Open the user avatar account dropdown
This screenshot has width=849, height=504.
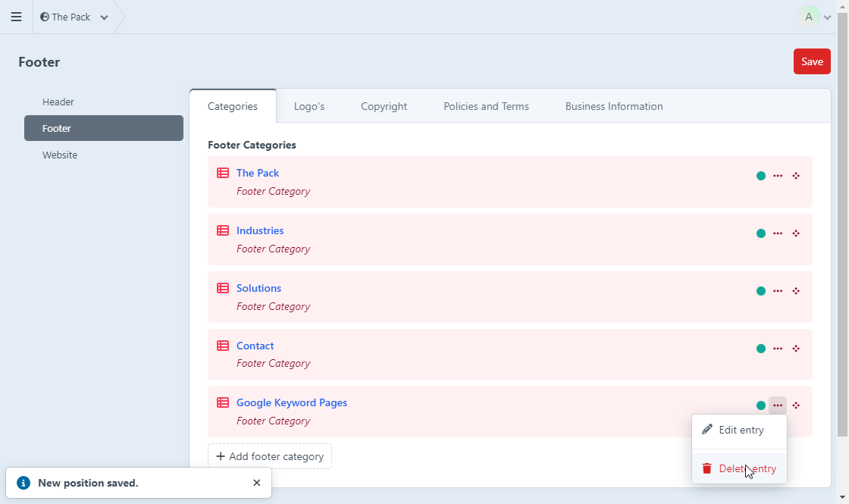coord(814,17)
